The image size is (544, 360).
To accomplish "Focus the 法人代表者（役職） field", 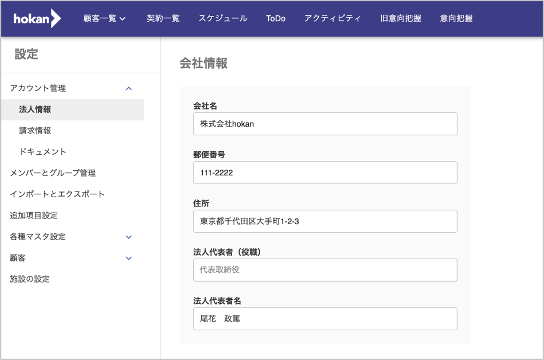I will point(325,270).
